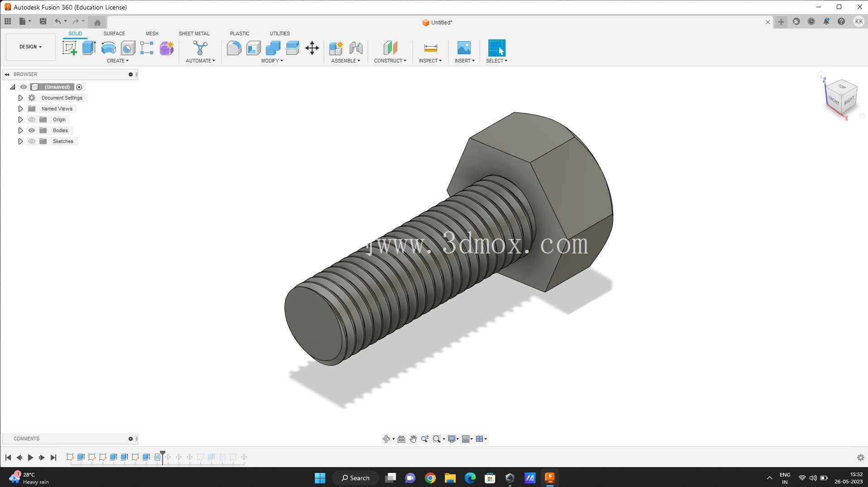Open the DESIGN workspace dropdown
The image size is (868, 487).
[x=30, y=47]
